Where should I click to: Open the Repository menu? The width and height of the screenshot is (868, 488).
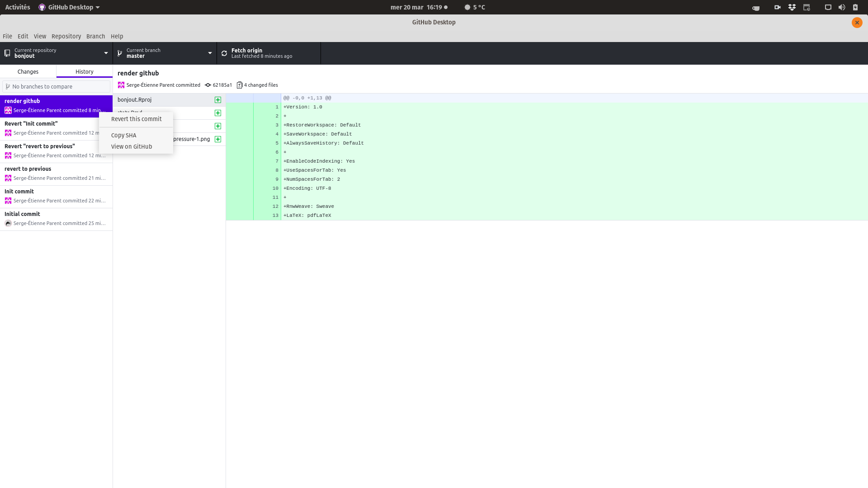point(66,36)
